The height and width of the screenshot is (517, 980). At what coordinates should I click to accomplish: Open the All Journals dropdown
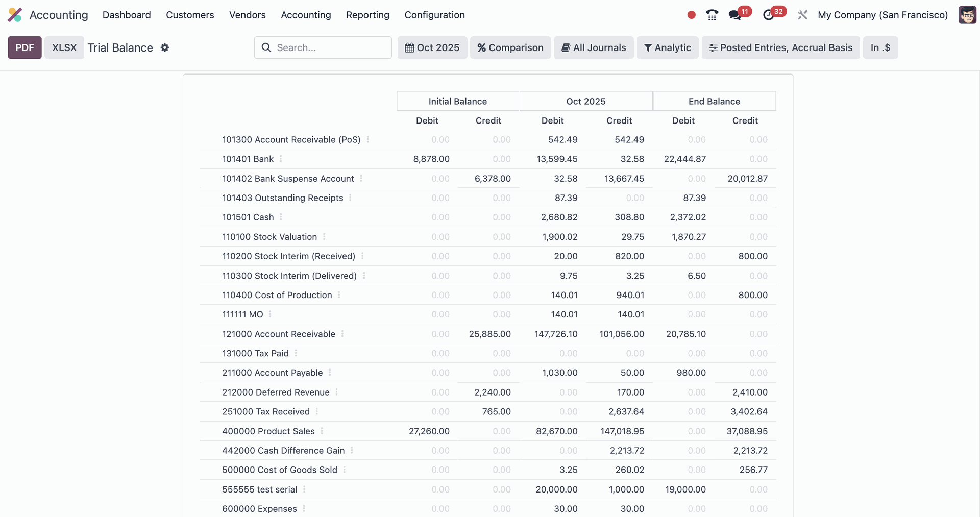tap(593, 47)
